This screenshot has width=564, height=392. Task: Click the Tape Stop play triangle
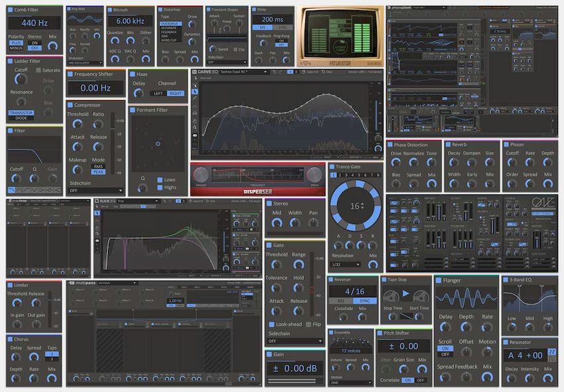405,293
